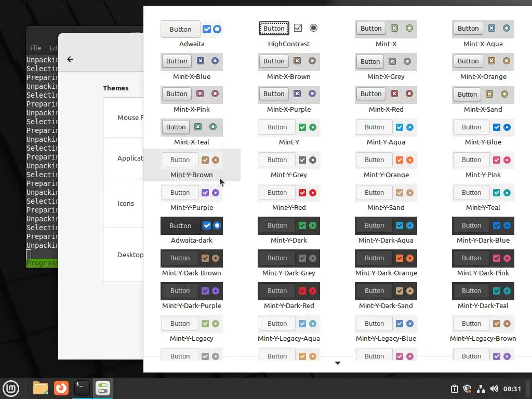This screenshot has height=399, width=532.
Task: Apply the Mint-X-Teal theme
Action: [192, 132]
